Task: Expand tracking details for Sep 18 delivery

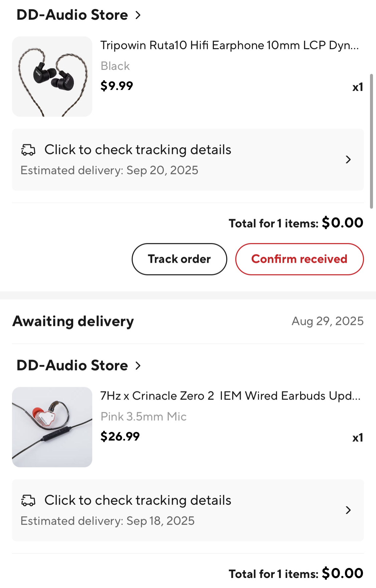Action: pyautogui.click(x=348, y=510)
